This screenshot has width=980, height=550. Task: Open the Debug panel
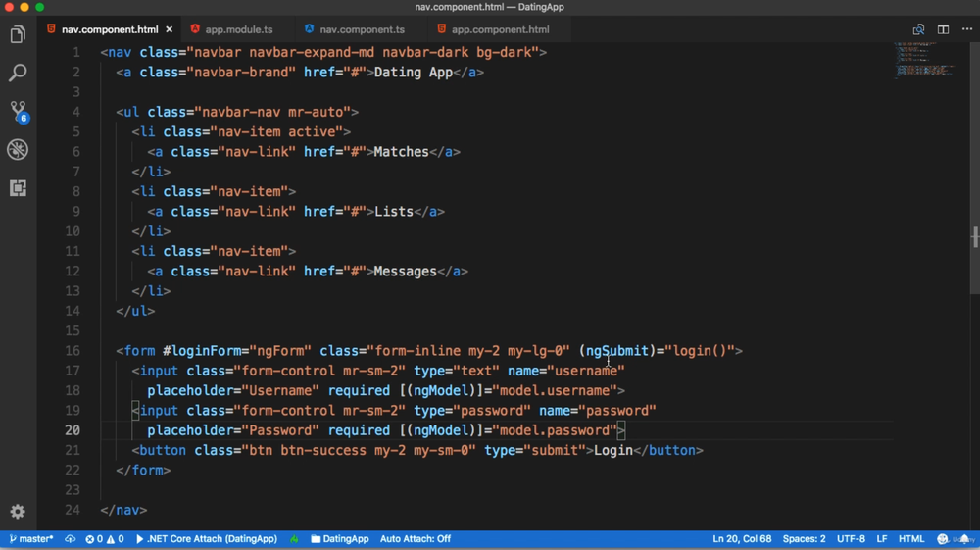[18, 149]
